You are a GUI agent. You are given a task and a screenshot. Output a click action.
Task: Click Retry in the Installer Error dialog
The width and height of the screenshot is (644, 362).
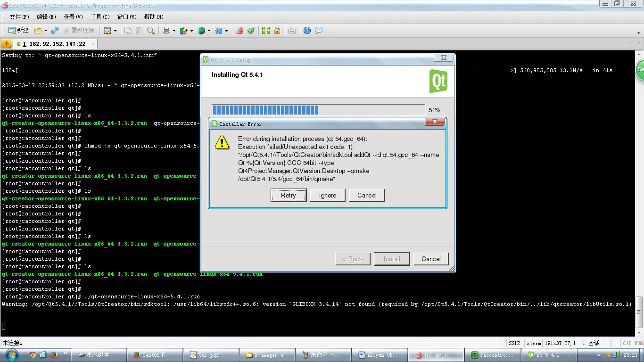point(289,195)
